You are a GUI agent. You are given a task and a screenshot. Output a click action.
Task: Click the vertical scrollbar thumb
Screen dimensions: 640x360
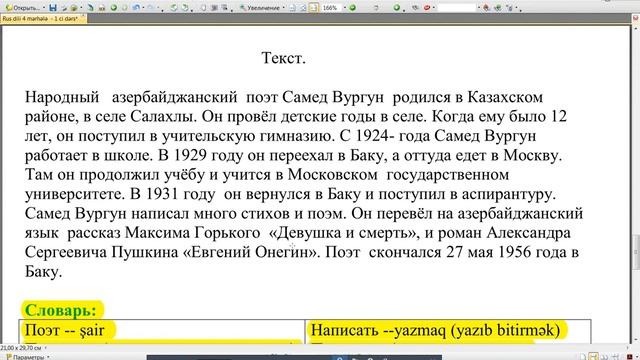click(x=636, y=252)
